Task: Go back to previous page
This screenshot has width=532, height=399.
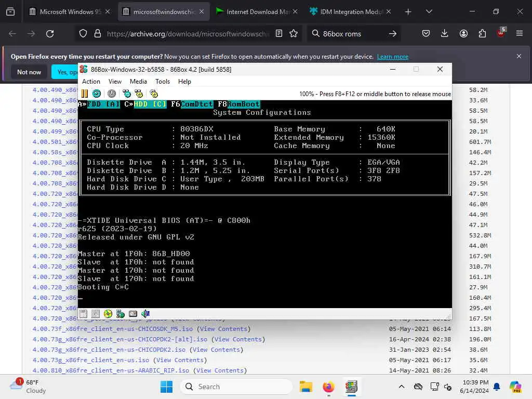Action: coord(12,34)
